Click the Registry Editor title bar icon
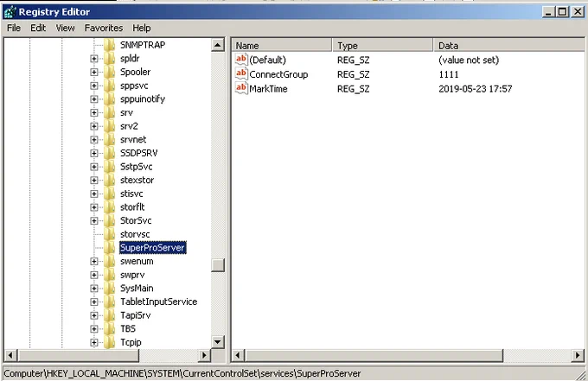Viewport: 588px width, 381px height. coord(10,12)
